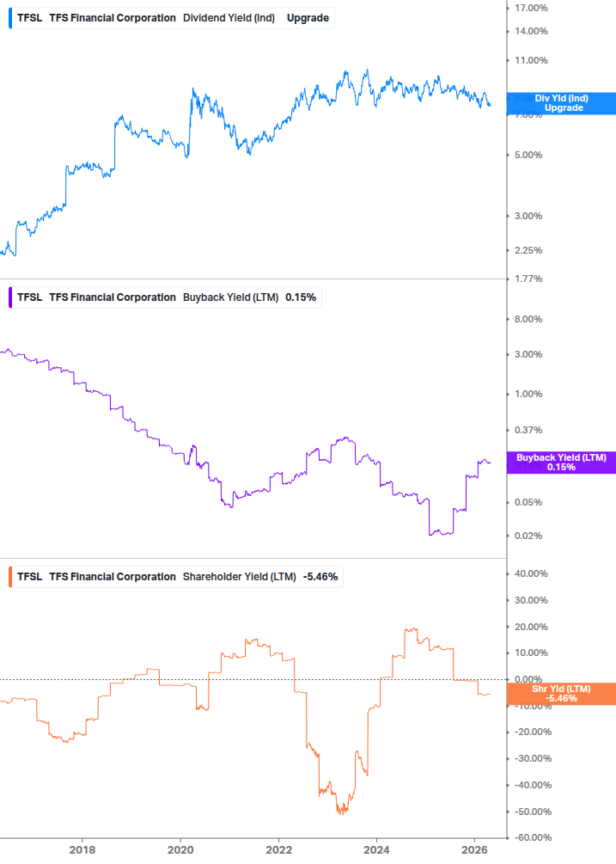Image resolution: width=616 pixels, height=864 pixels.
Task: Click the -30.00% tick on the shareholder yield axis
Action: (533, 758)
